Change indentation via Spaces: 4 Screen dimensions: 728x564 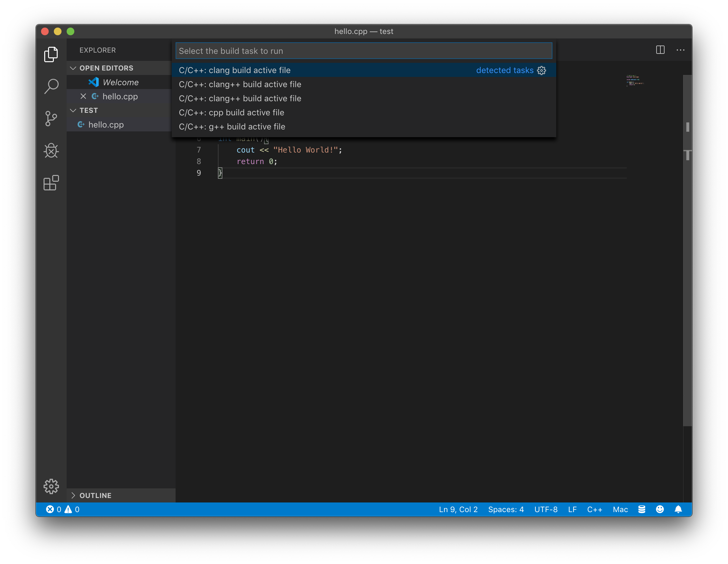[506, 509]
